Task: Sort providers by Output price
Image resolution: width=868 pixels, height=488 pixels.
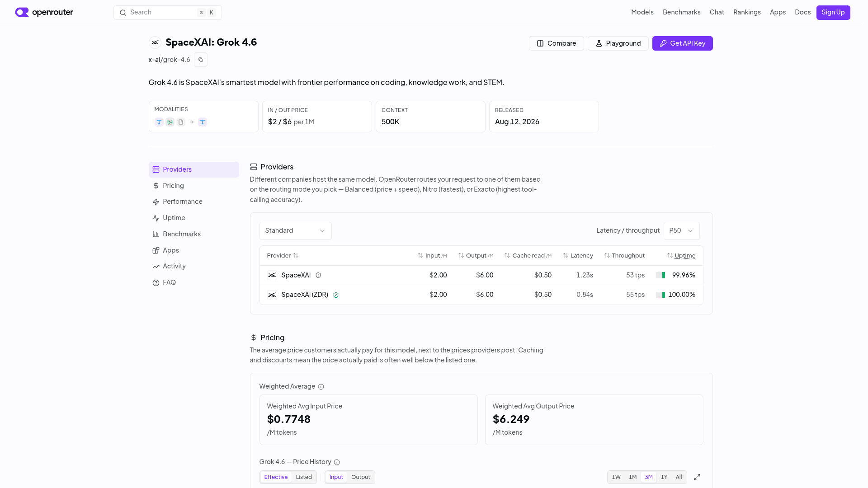Action: [x=476, y=256]
